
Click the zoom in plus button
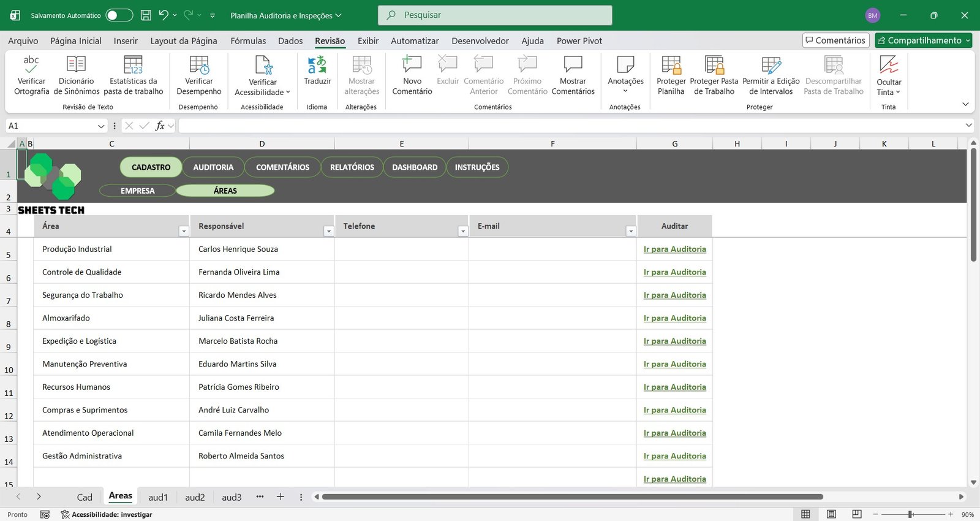tap(951, 514)
